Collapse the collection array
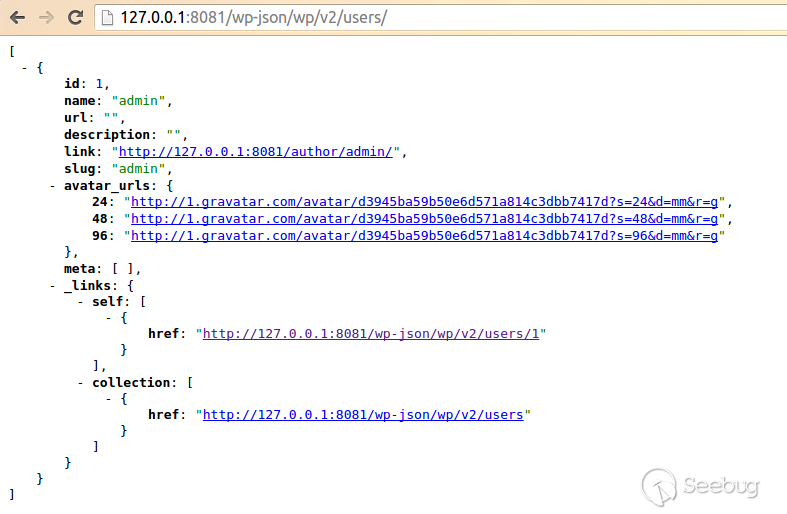 click(x=80, y=382)
